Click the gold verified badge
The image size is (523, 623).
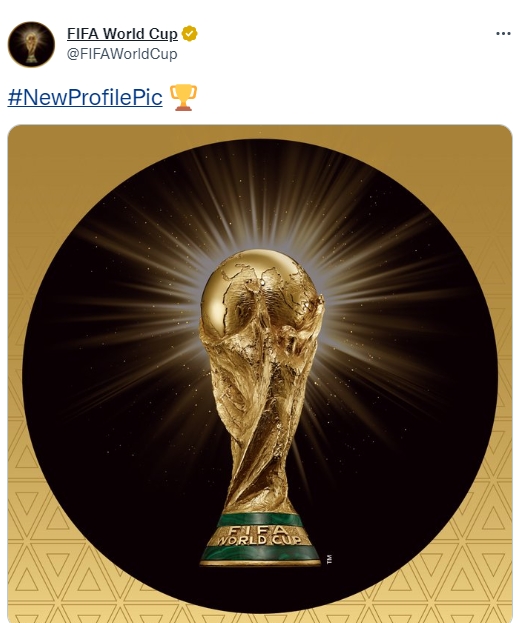(x=190, y=34)
